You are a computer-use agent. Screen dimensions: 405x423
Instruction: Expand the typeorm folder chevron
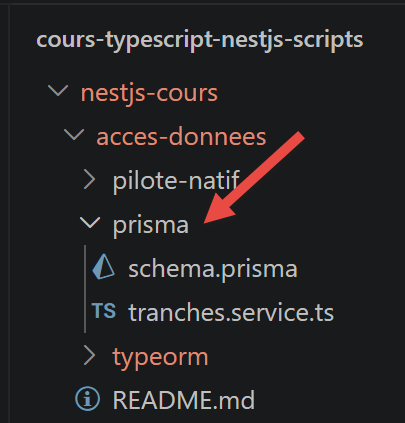click(x=89, y=355)
